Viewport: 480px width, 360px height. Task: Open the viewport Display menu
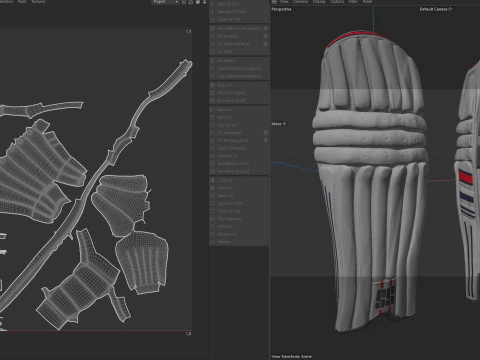pos(319,2)
